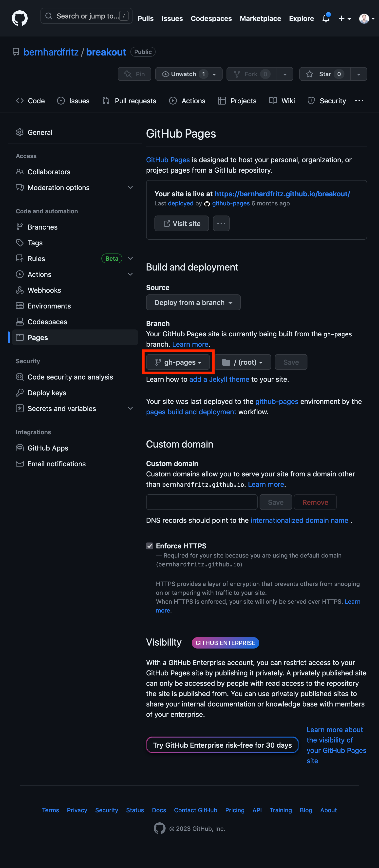
Task: Open the footer Docs link
Action: (159, 810)
